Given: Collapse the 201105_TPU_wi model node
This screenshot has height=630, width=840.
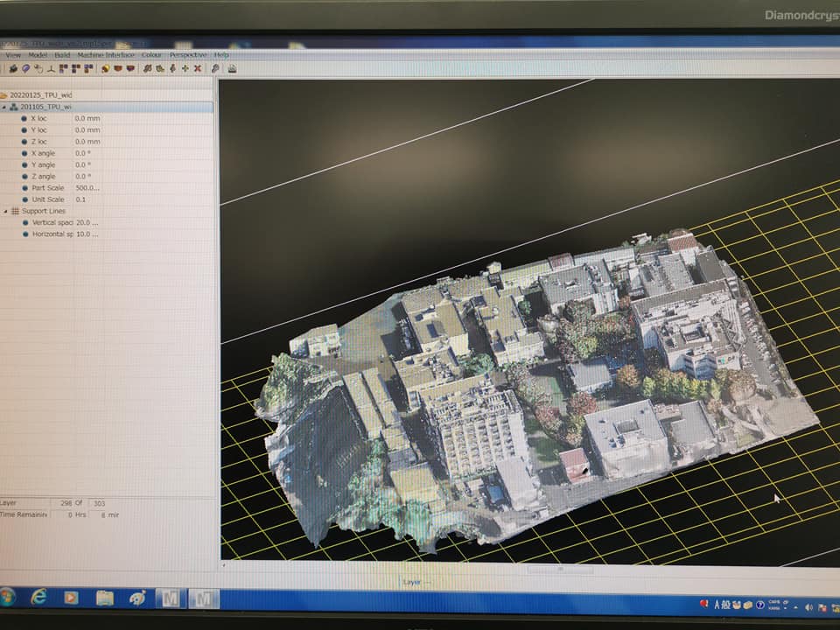Looking at the screenshot, I should (x=5, y=107).
